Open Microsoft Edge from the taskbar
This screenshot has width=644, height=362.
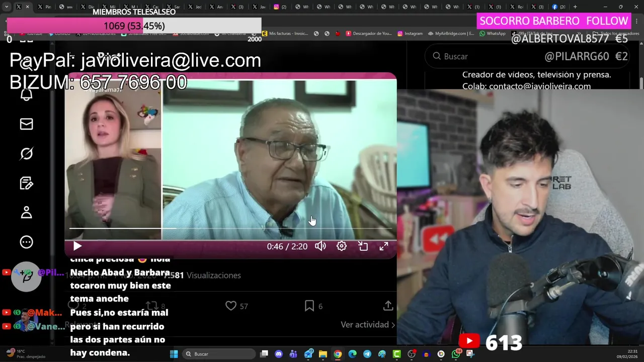click(x=353, y=354)
